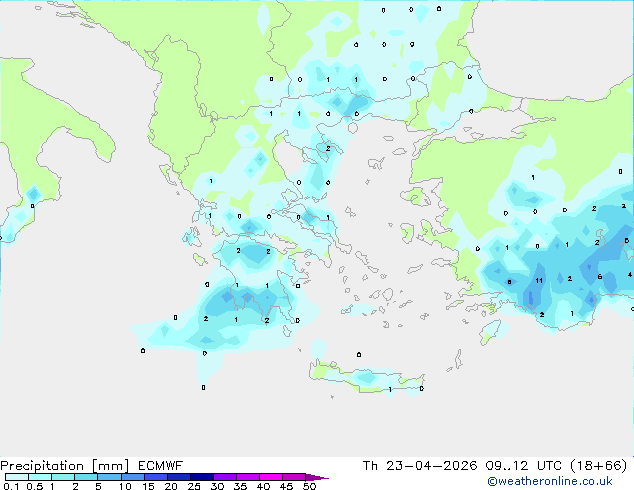Screen dimensions: 634x490
Task: Select the 2–5 mm legend color swatch
Action: [86, 477]
